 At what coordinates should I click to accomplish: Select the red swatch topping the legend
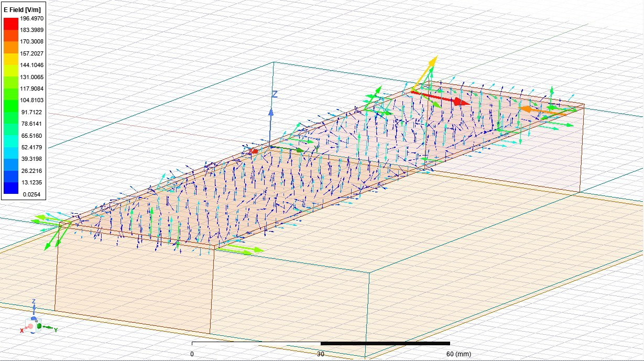coord(11,24)
